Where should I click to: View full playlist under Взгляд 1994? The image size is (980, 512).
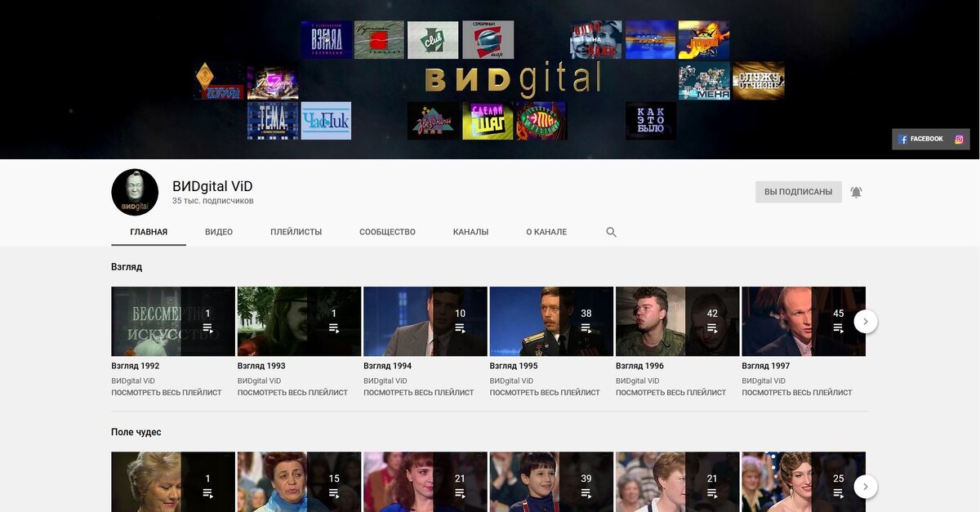pos(419,393)
